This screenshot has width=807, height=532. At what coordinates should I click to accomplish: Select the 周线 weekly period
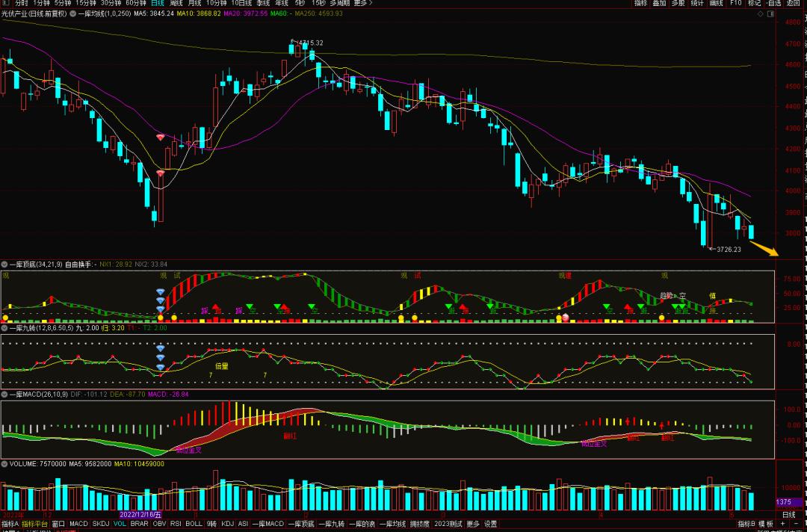pyautogui.click(x=176, y=3)
